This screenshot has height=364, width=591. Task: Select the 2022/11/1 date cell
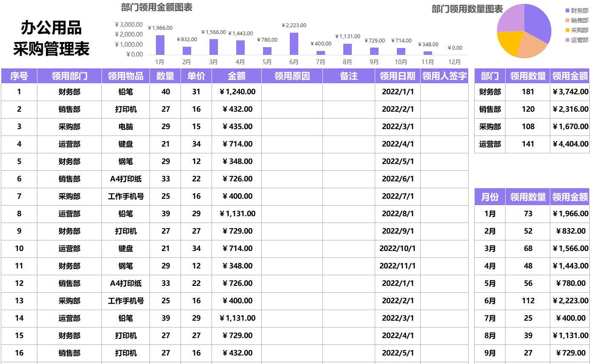tap(398, 266)
